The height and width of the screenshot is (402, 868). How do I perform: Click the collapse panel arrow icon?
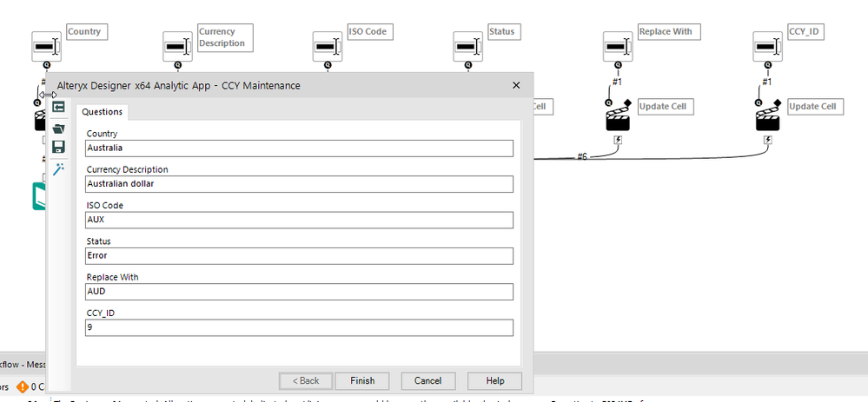tap(58, 107)
